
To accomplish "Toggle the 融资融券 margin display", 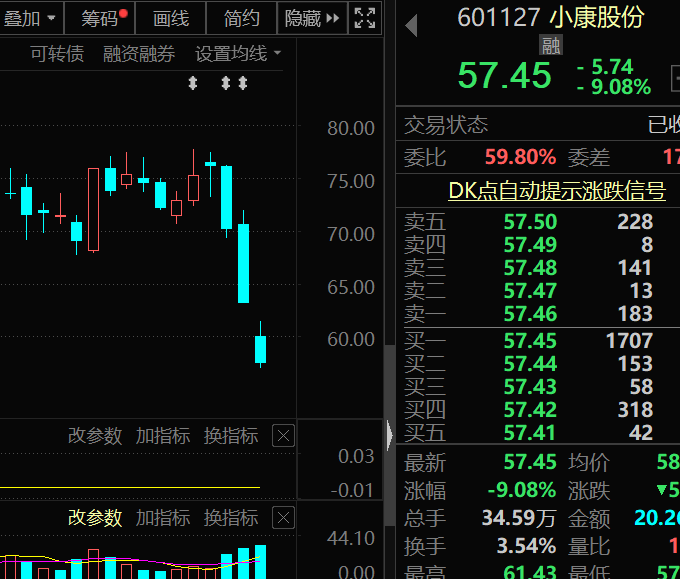I will click(139, 54).
